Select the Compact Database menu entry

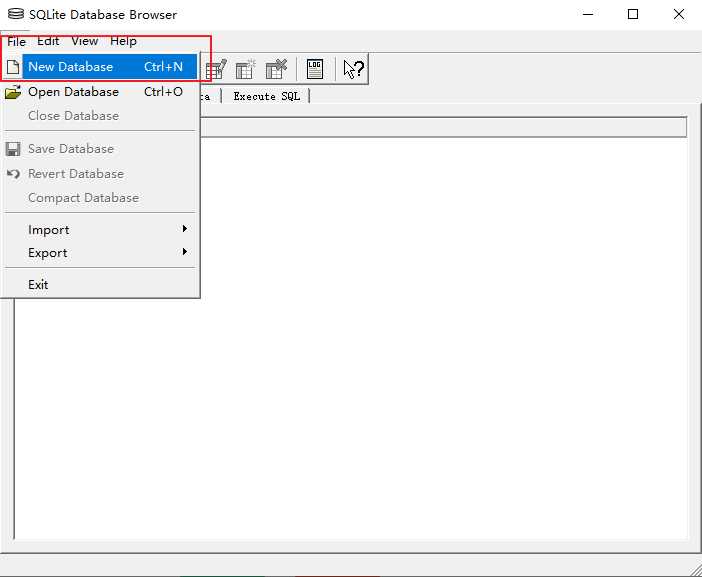101,197
